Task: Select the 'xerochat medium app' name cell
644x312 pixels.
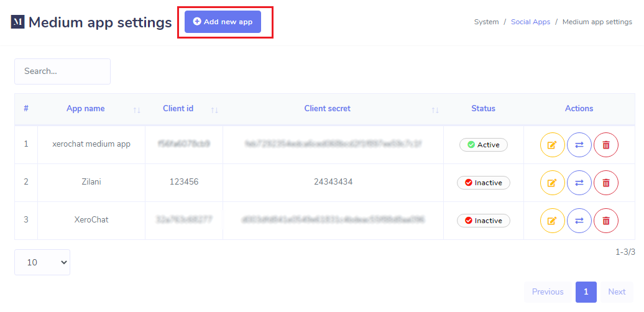Action: 91,144
